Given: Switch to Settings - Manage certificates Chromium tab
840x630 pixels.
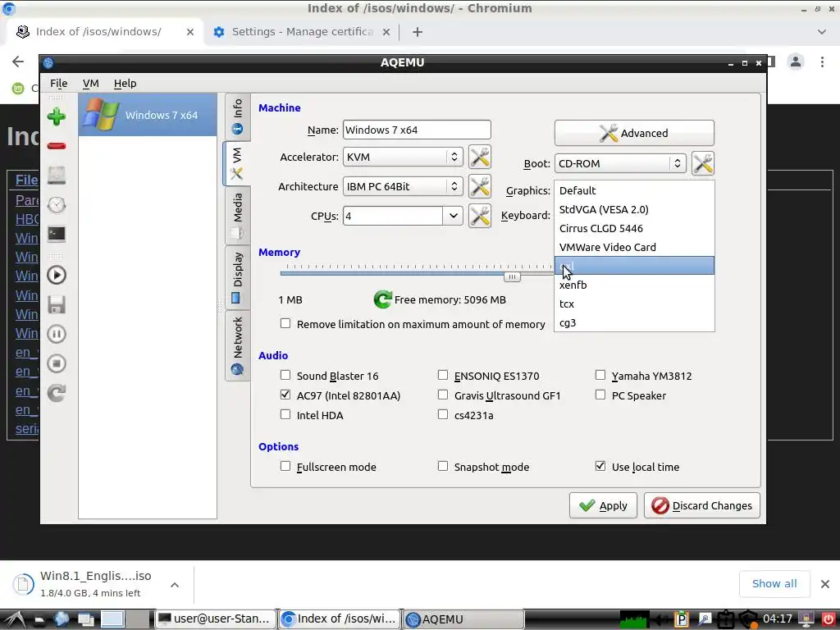Looking at the screenshot, I should pyautogui.click(x=302, y=32).
